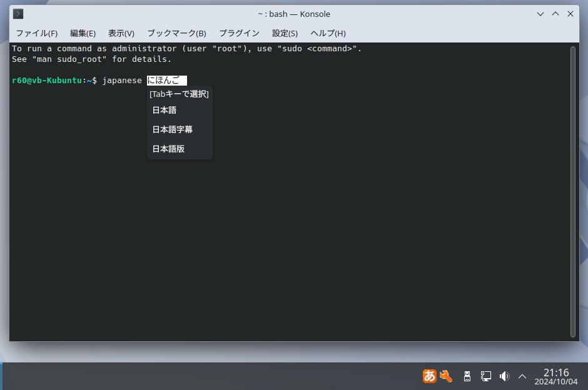This screenshot has width=588, height=390.
Task: Open the プラグイン menu
Action: pyautogui.click(x=239, y=33)
